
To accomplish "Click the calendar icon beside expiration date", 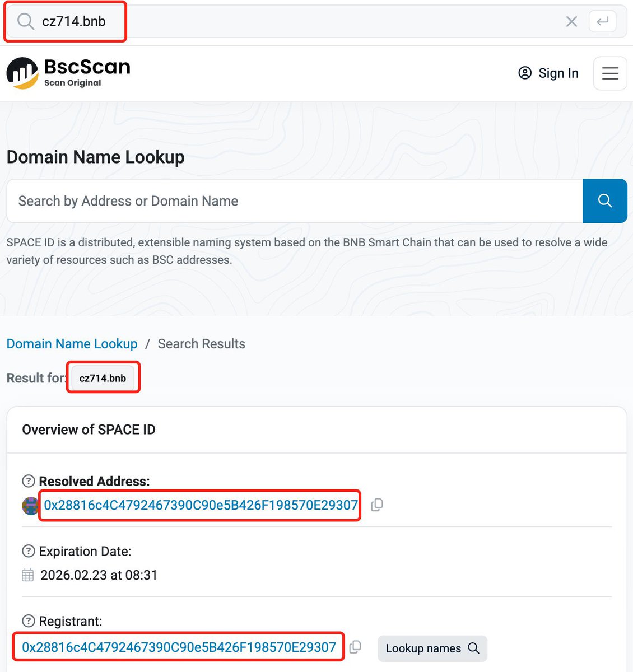I will (x=28, y=575).
